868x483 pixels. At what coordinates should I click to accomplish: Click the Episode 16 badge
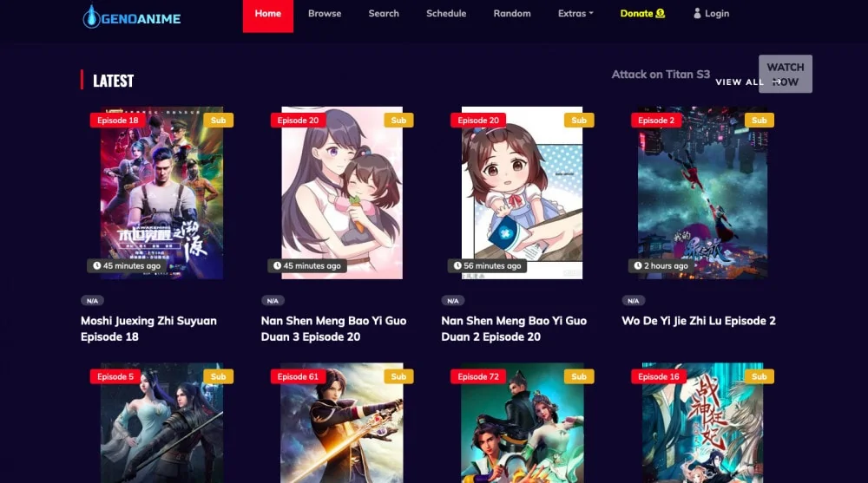[x=659, y=376]
